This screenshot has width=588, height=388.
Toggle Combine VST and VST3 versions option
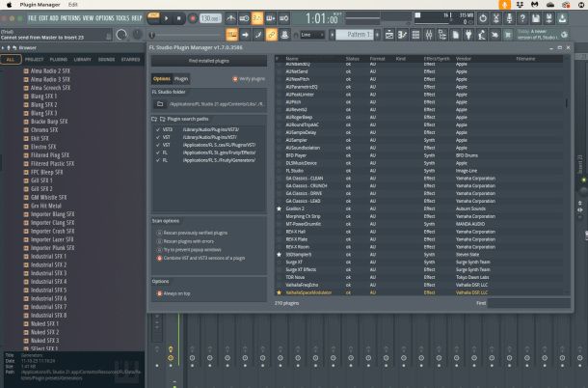pos(159,258)
